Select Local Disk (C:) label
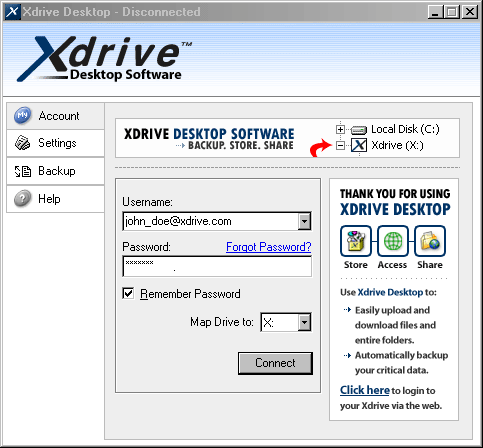The width and height of the screenshot is (483, 448). (405, 129)
